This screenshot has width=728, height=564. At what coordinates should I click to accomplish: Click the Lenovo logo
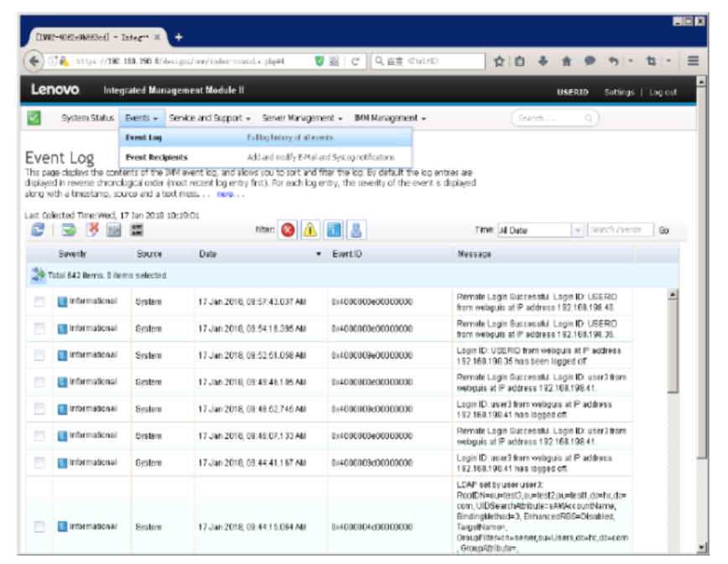coord(55,89)
